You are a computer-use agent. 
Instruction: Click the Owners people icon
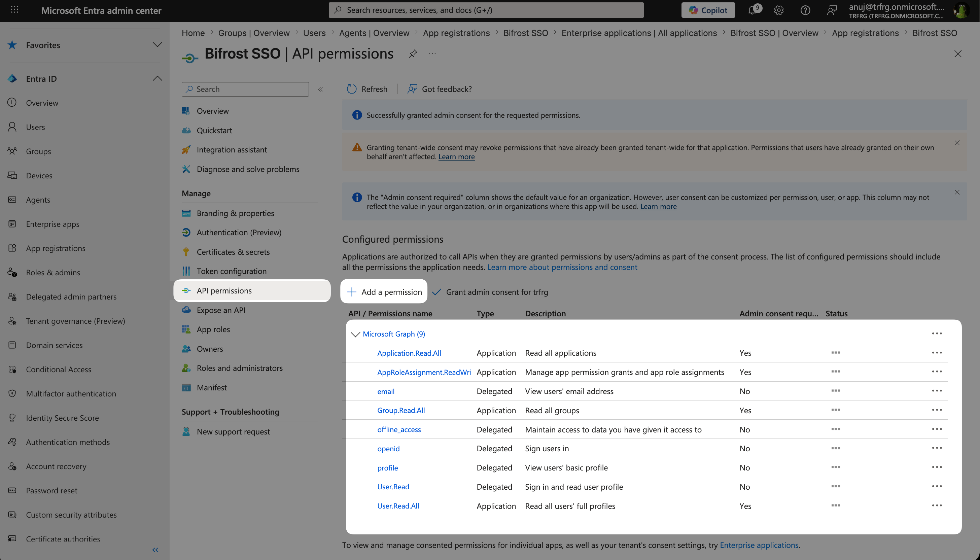tap(186, 349)
